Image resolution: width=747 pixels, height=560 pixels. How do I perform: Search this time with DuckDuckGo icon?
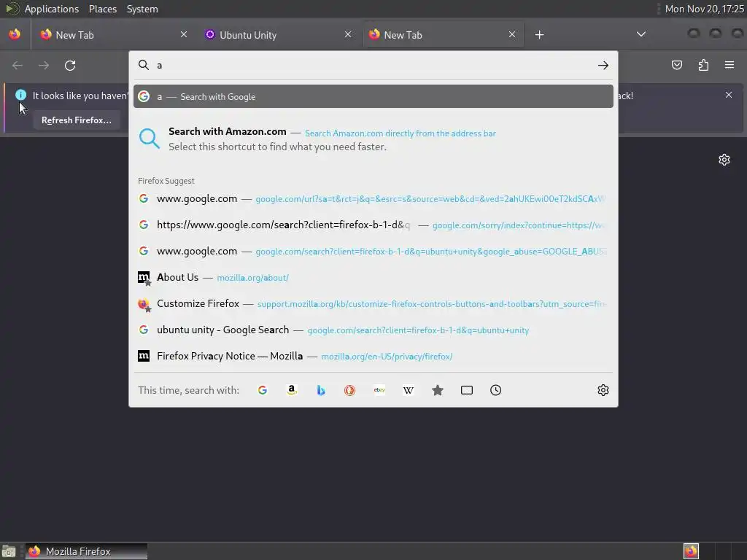pyautogui.click(x=349, y=390)
